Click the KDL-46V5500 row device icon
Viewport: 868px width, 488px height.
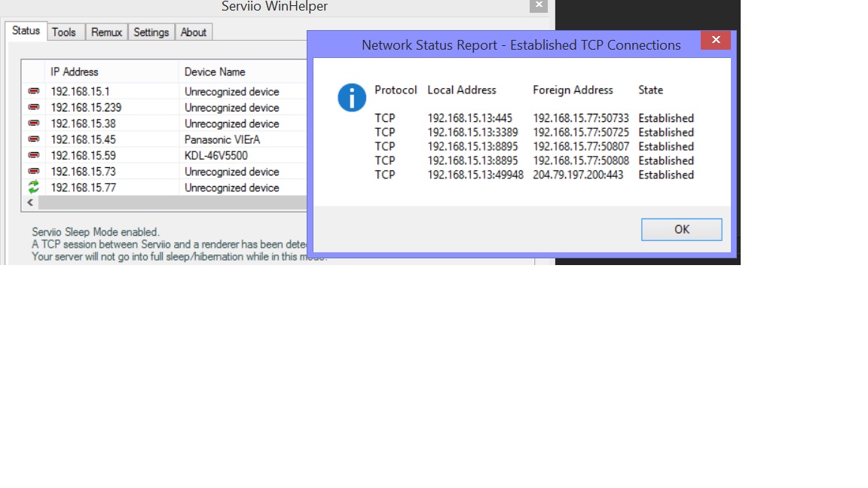point(33,156)
